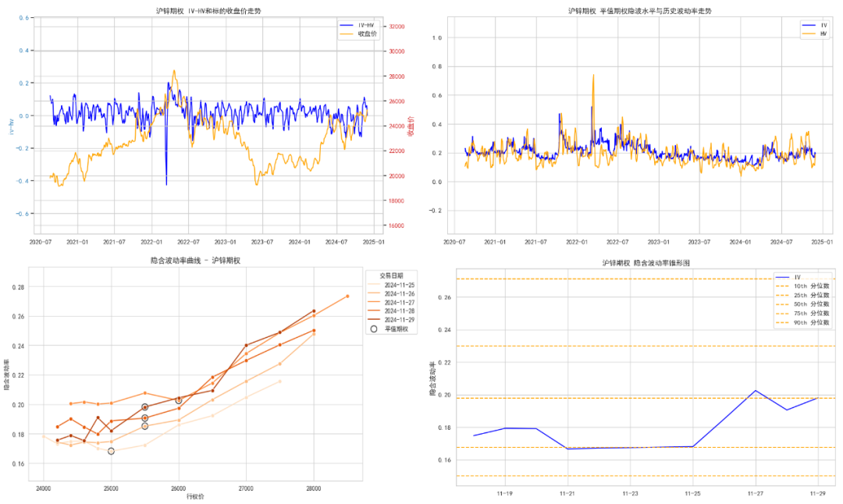Click the 'iv-hv' left axis label
Image resolution: width=843 pixels, height=504 pixels.
11,127
